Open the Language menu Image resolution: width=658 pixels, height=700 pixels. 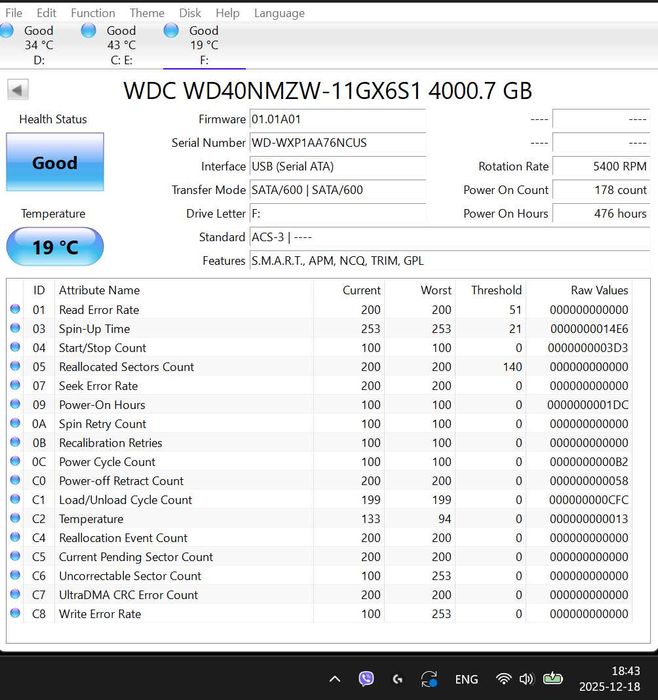point(279,13)
